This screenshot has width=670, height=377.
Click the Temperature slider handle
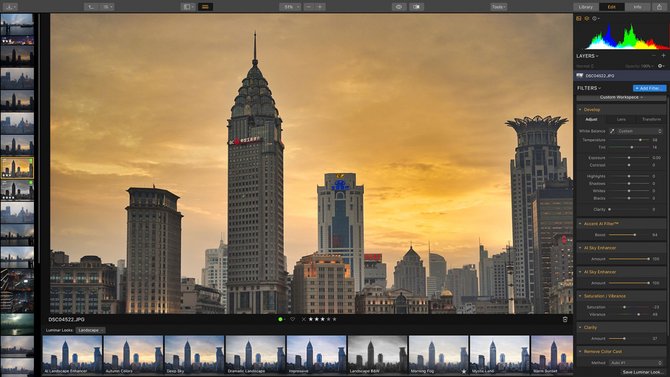[x=640, y=140]
